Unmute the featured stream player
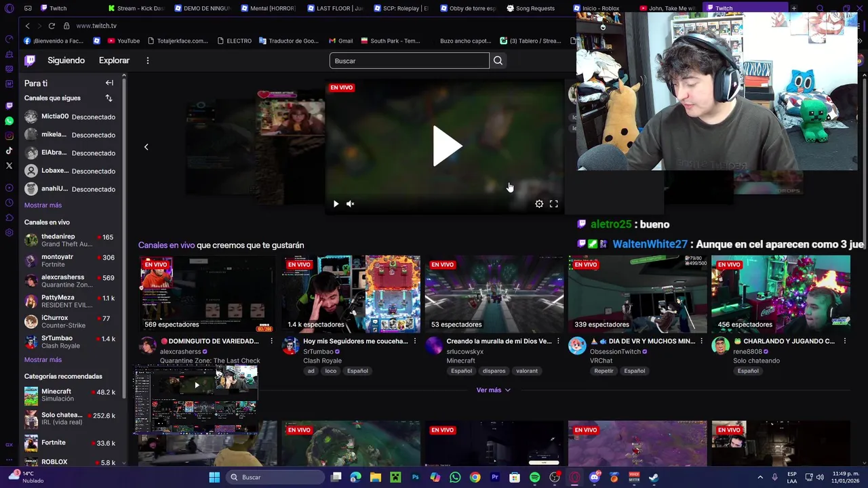This screenshot has width=868, height=488. (x=351, y=204)
